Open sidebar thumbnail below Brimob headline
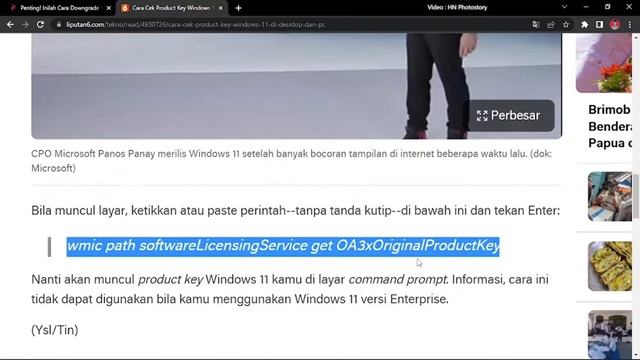This screenshot has height=360, width=640. click(x=610, y=197)
